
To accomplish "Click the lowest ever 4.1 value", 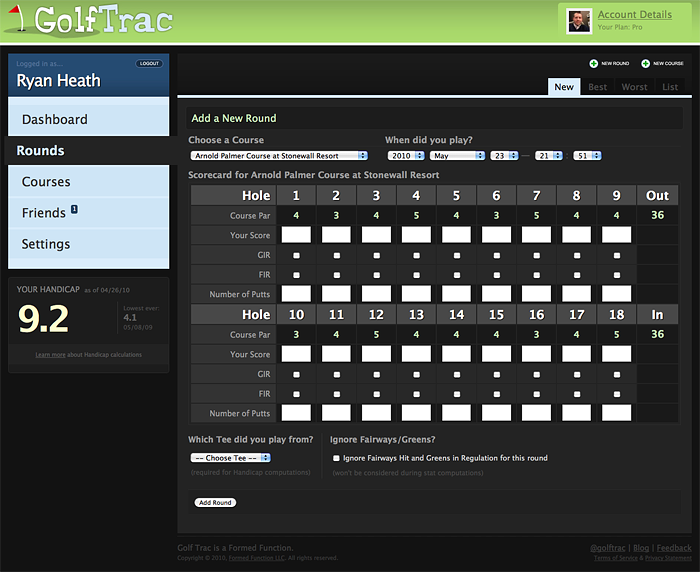I will click(x=130, y=317).
